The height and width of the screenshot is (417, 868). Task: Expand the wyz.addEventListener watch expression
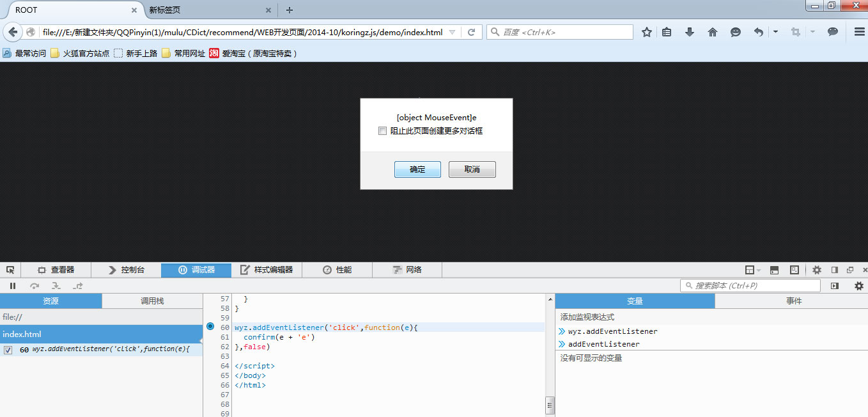[x=562, y=331]
